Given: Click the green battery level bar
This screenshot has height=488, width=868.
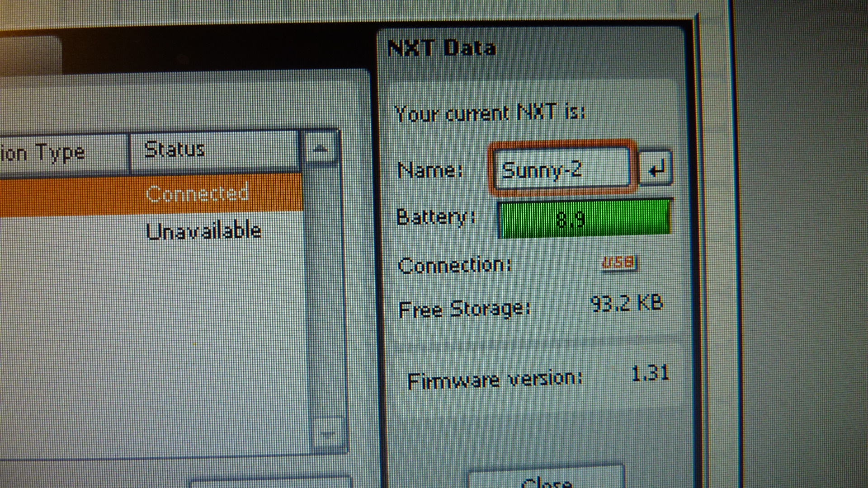Looking at the screenshot, I should click(x=584, y=219).
